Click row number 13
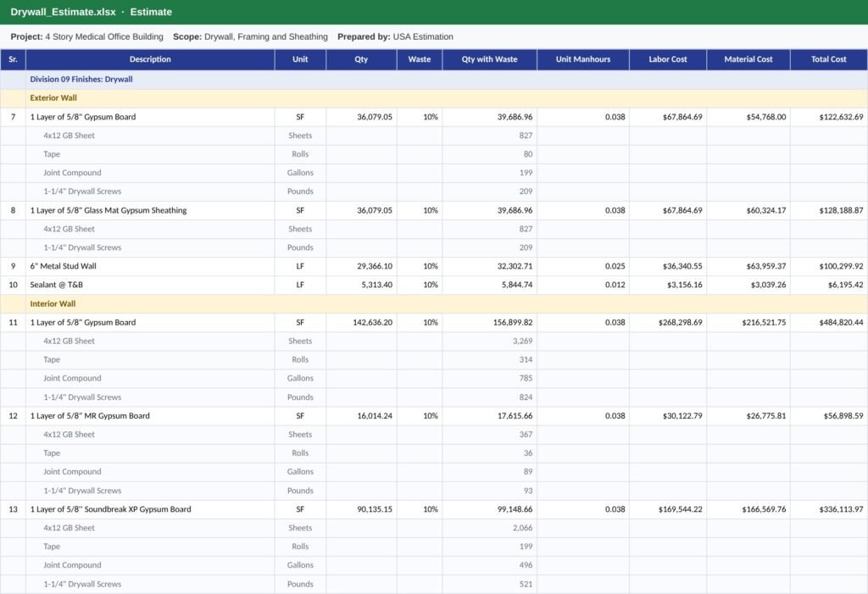 tap(14, 509)
